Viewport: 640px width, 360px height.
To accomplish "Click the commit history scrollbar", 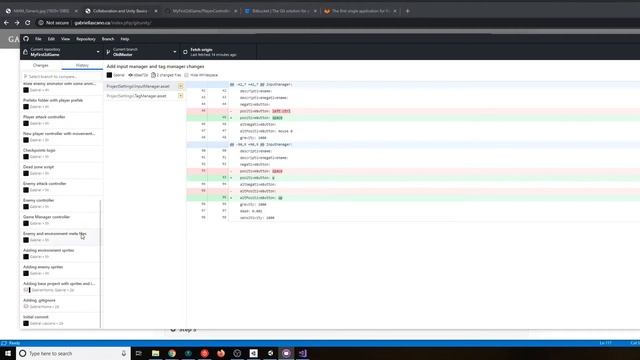I will click(x=100, y=263).
